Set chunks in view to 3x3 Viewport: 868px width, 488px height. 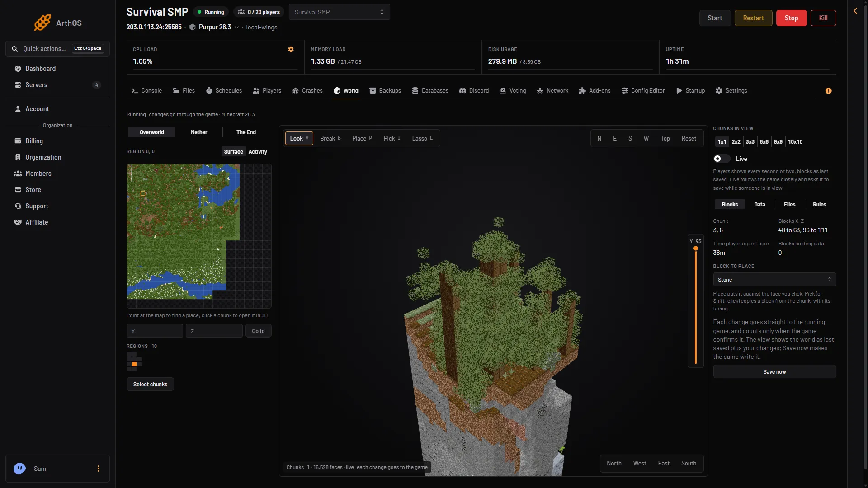[750, 142]
